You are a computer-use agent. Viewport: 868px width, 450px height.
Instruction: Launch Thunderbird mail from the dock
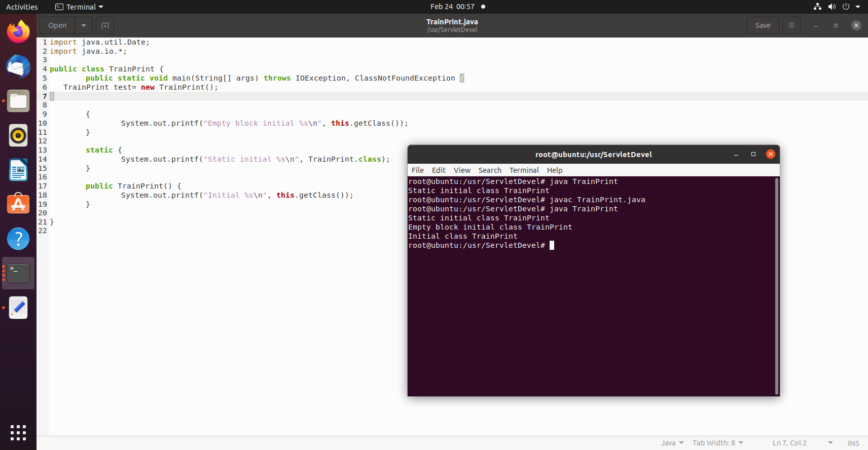coord(18,66)
